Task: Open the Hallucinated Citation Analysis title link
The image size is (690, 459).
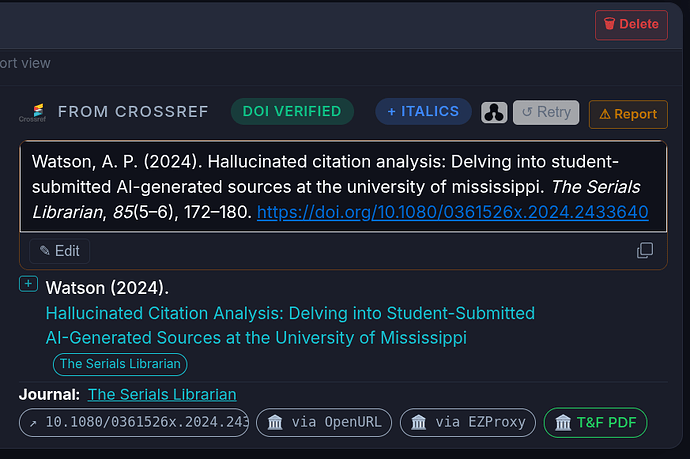Action: (x=290, y=326)
